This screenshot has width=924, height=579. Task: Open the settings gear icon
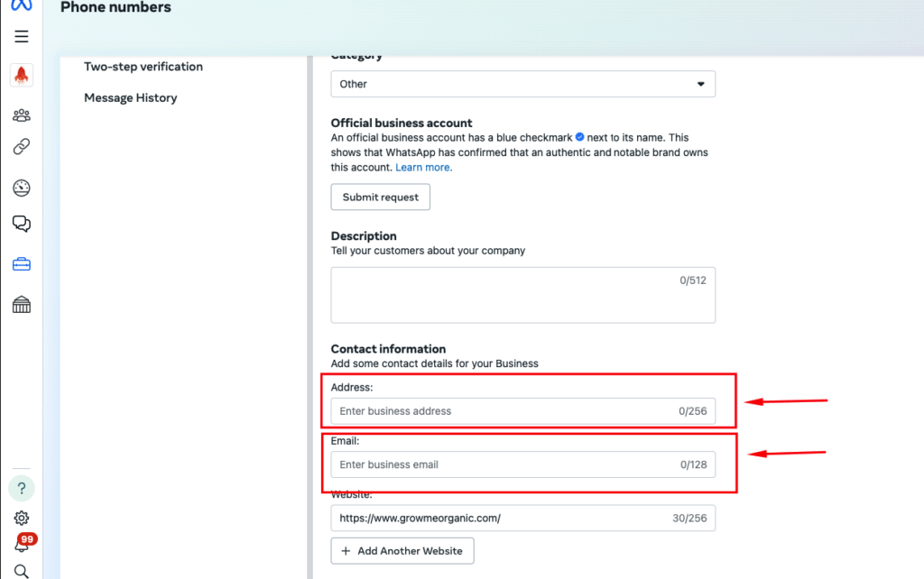pyautogui.click(x=22, y=518)
